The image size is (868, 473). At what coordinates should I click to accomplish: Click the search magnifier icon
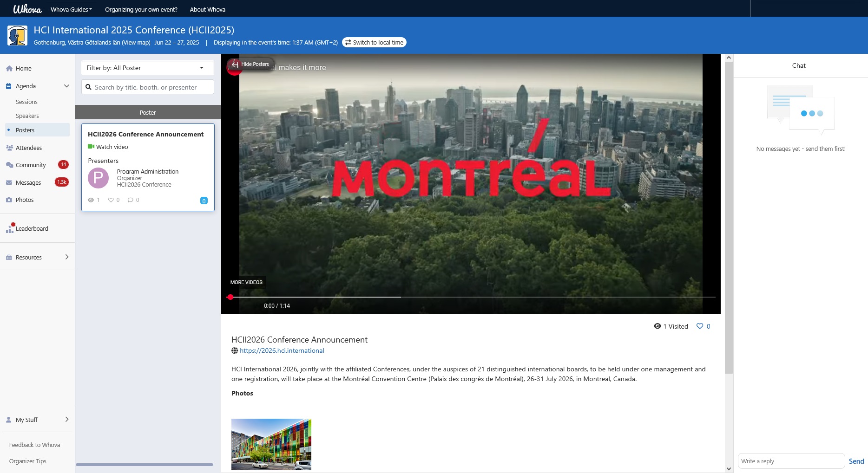pos(88,87)
